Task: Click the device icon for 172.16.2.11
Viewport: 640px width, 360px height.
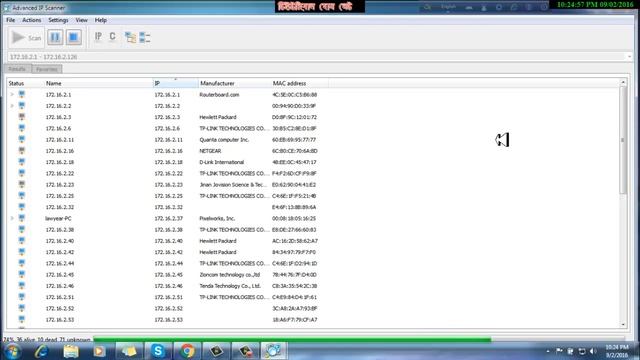Action: [x=22, y=139]
